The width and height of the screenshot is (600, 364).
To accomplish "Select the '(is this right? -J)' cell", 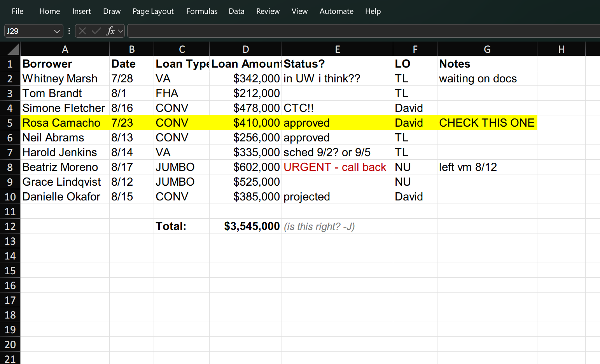I will tap(338, 226).
